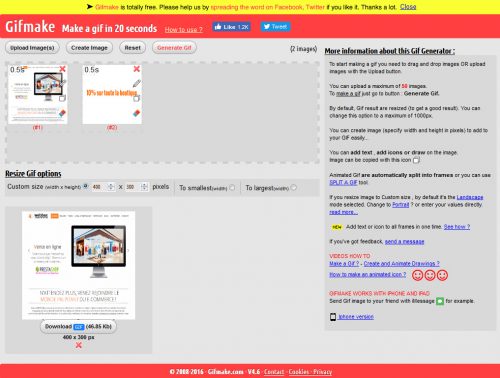The height and width of the screenshot is (378, 500).
Task: Click the copy icon in the info text
Action: [416, 160]
